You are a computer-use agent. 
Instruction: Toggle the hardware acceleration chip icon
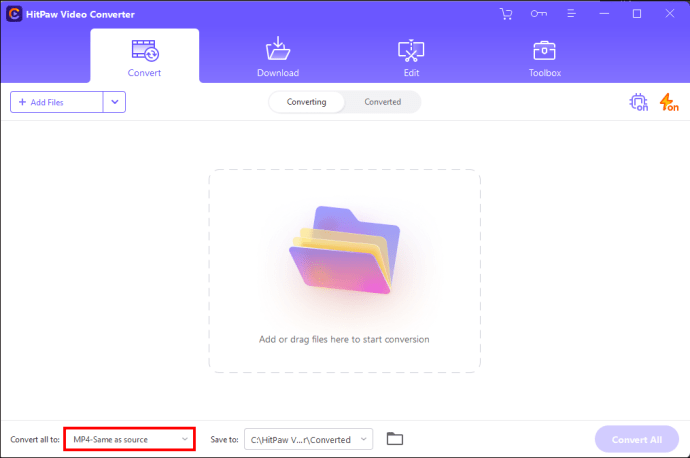coord(638,102)
